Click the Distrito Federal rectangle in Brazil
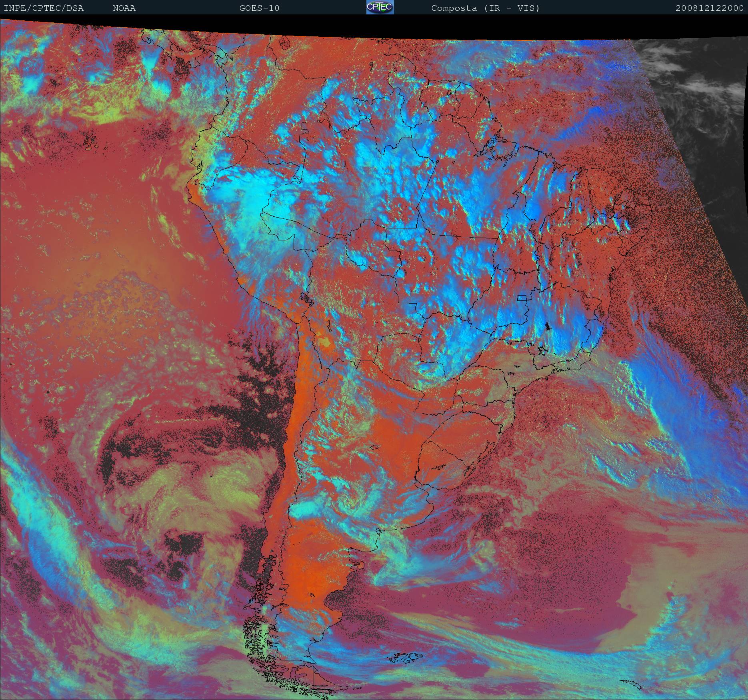748x700 pixels. 522,298
